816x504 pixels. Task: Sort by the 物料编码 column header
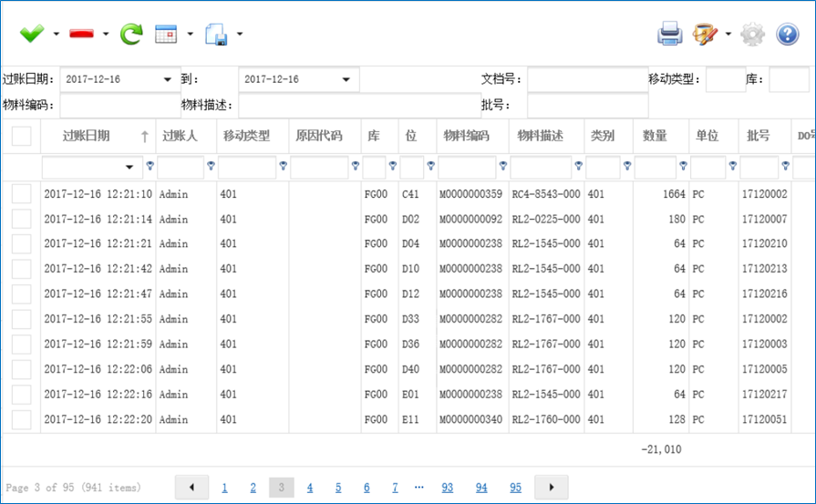(x=466, y=136)
